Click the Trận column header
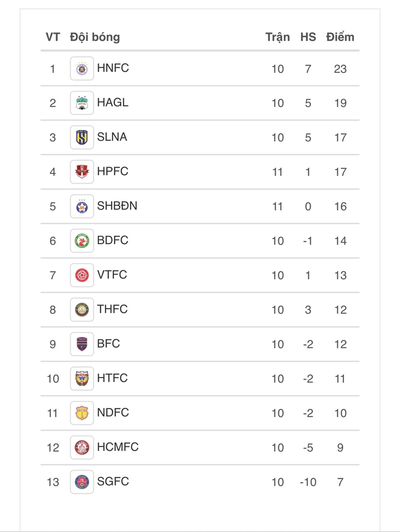This screenshot has width=400, height=532. click(x=278, y=37)
